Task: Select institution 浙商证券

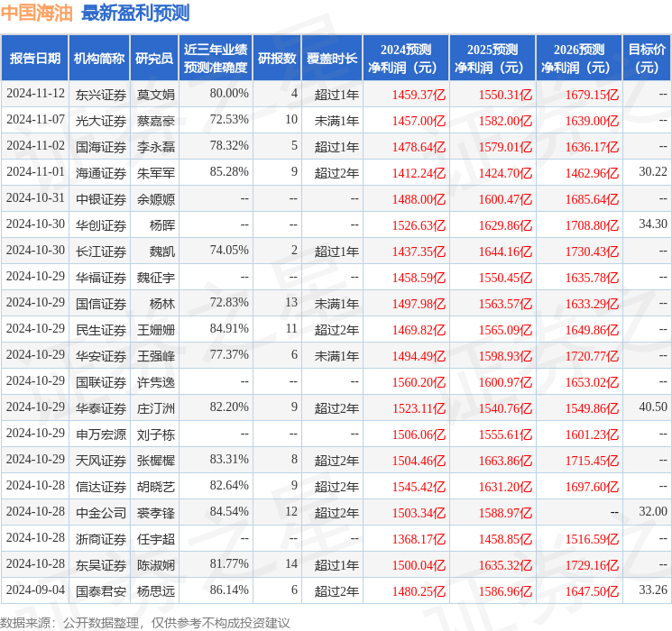Action: (101, 539)
